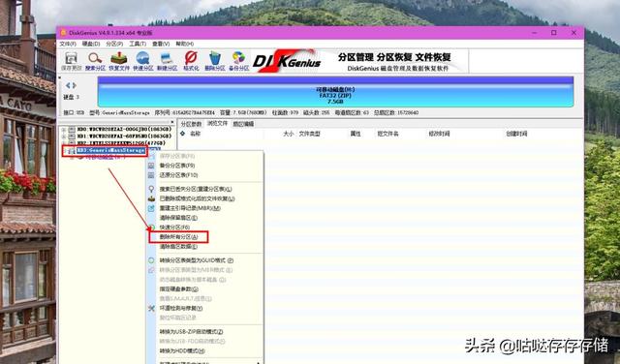Click the red 格式化 (Format) toolbar icon
620x364 pixels.
pyautogui.click(x=191, y=58)
